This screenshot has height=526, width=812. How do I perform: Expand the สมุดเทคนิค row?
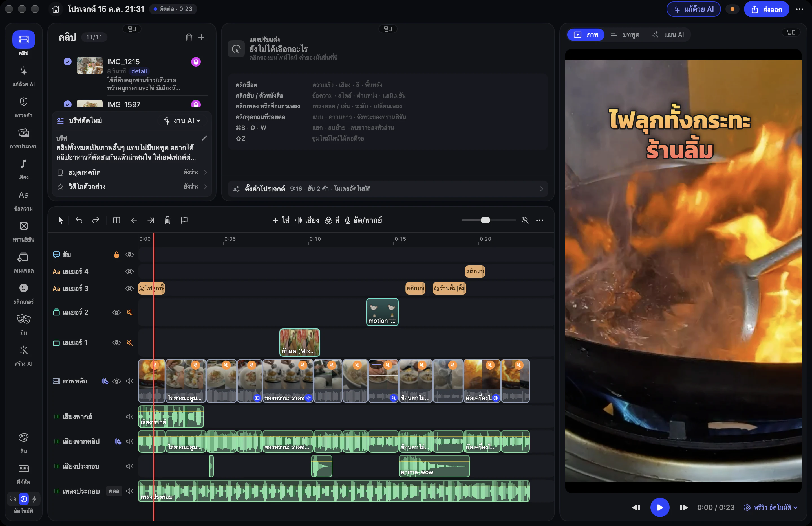(133, 172)
